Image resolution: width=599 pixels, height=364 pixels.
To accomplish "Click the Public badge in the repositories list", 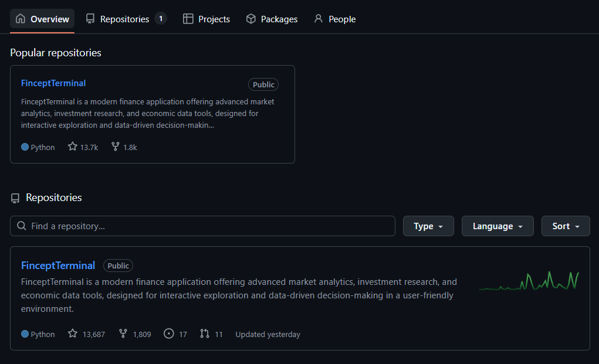I will coord(118,266).
